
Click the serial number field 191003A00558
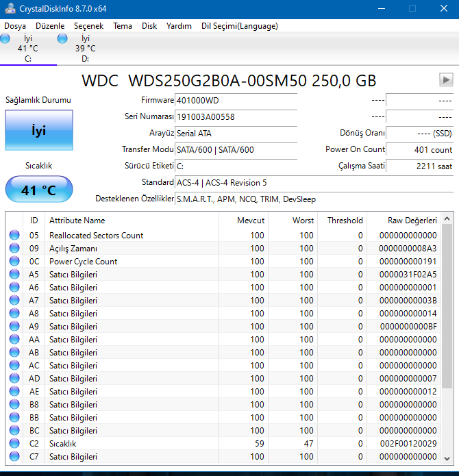[236, 117]
